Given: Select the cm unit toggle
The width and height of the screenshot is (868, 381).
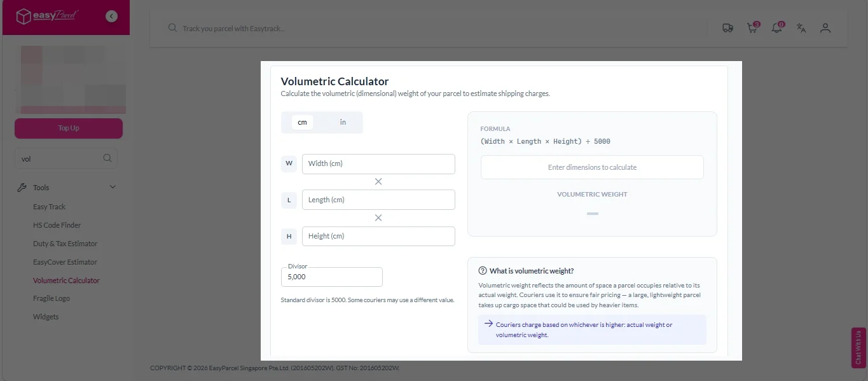Looking at the screenshot, I should [x=301, y=121].
